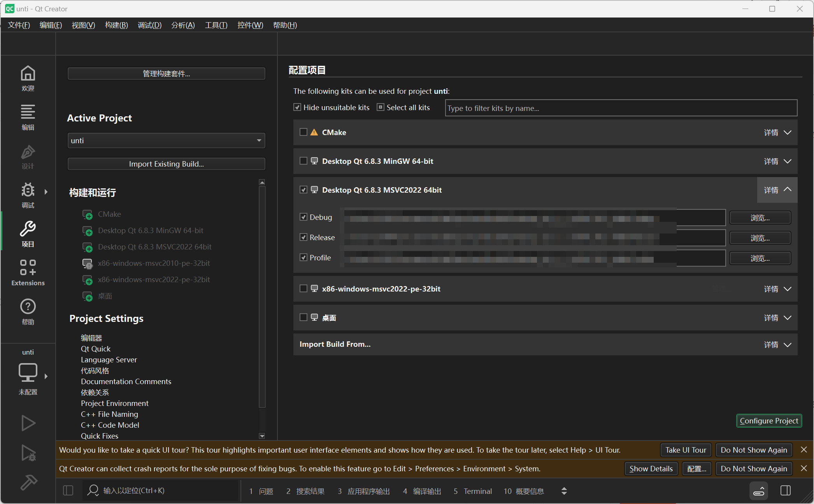Click in the kit filter field
Viewport: 814px width, 504px height.
[621, 108]
